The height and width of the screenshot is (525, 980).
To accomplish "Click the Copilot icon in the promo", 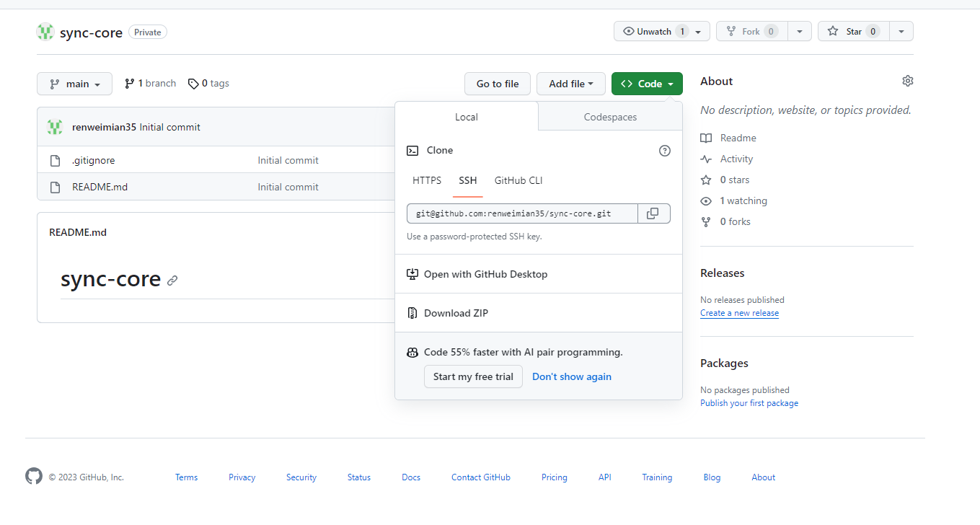I will click(412, 353).
